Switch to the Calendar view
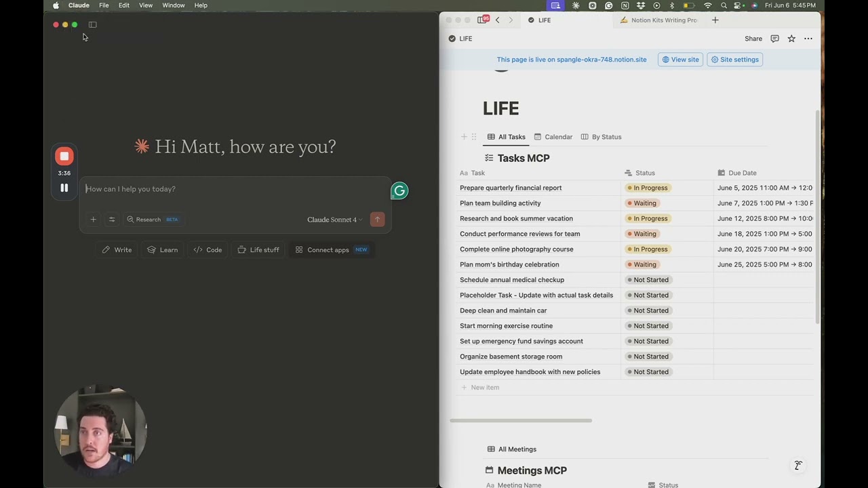 click(553, 137)
